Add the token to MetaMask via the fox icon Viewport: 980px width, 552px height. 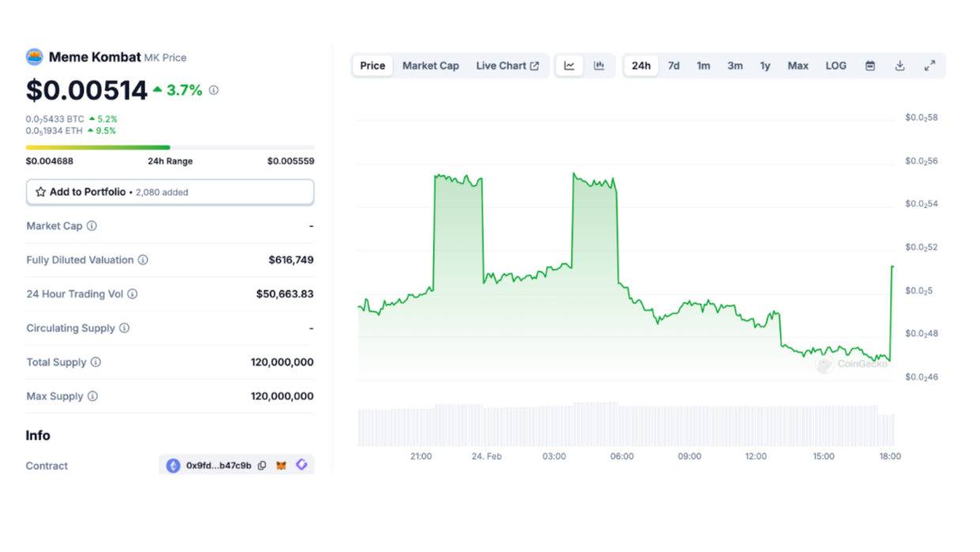point(281,466)
